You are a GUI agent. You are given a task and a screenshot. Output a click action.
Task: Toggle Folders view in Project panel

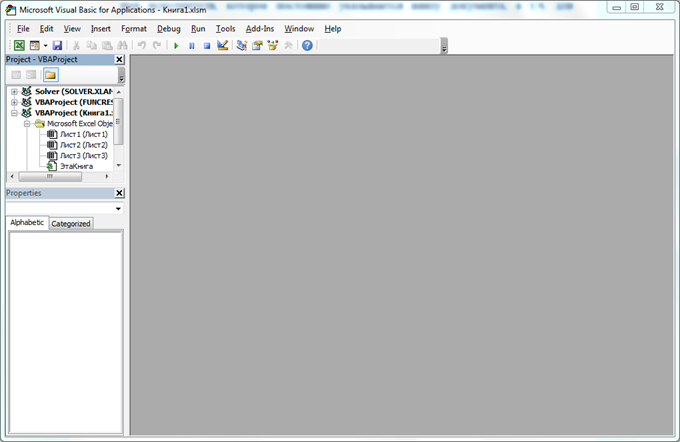point(50,75)
